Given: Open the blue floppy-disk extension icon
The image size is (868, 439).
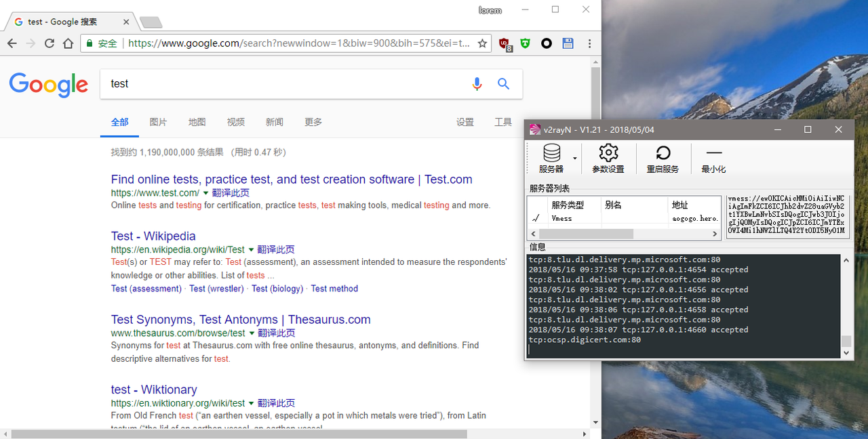Looking at the screenshot, I should point(568,43).
